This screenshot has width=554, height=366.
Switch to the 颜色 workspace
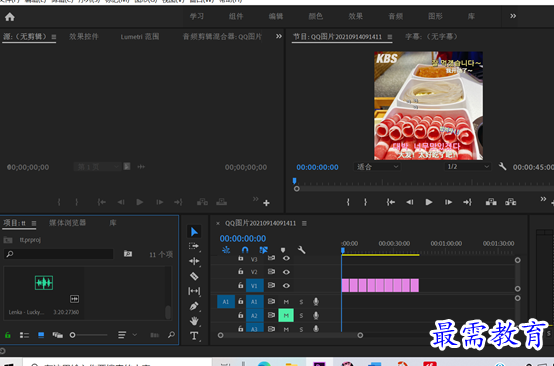tap(316, 16)
